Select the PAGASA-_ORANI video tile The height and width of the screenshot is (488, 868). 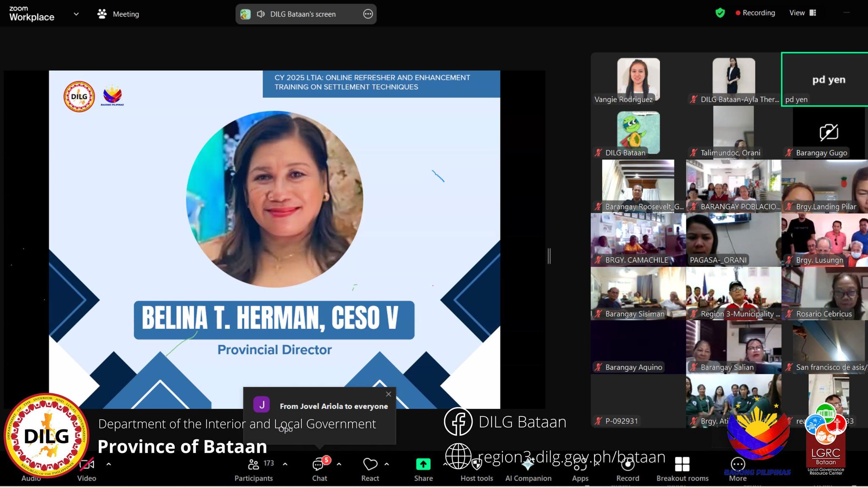pos(733,239)
